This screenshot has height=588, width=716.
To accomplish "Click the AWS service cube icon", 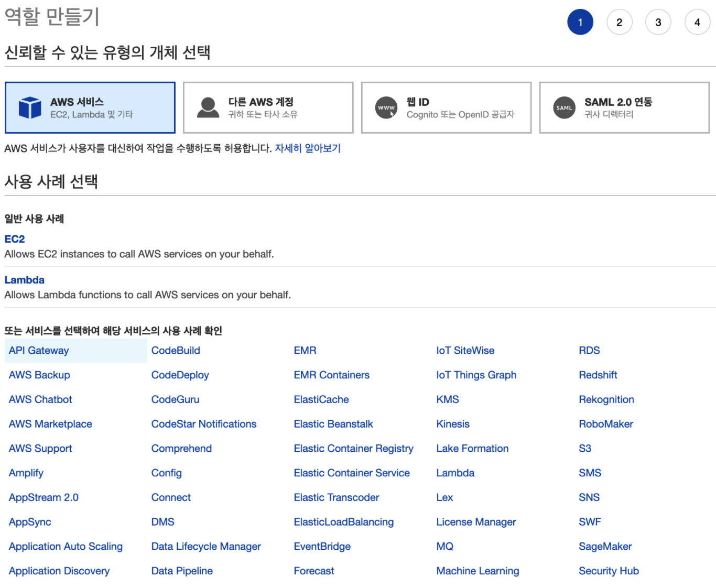I will [30, 107].
